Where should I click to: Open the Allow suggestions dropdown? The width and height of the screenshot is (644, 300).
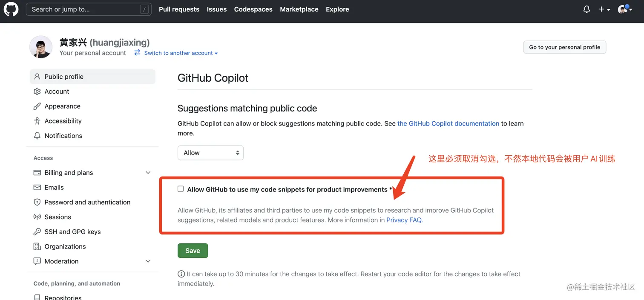click(x=210, y=153)
